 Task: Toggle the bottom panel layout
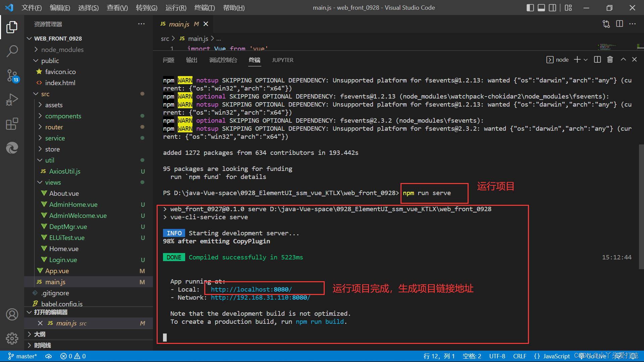click(541, 8)
